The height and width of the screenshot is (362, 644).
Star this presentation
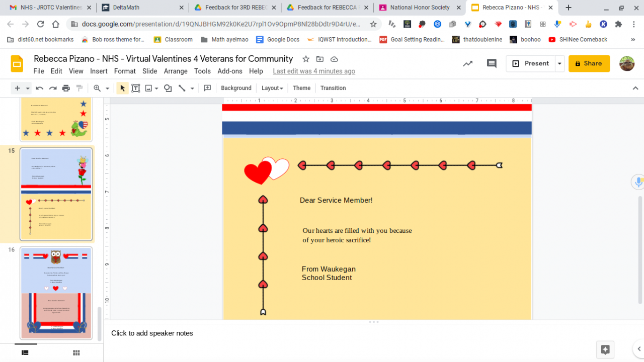coord(306,59)
